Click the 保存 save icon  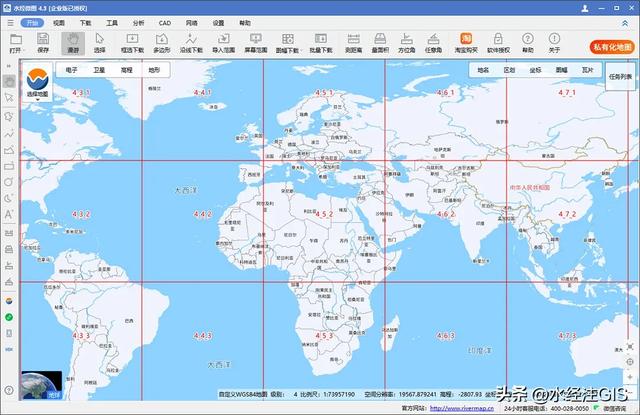43,41
